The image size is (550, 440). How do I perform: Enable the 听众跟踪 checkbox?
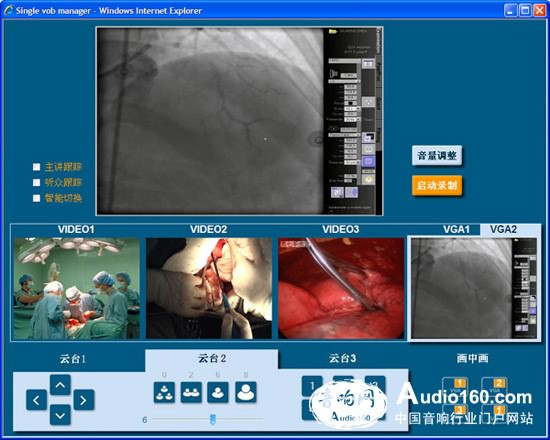(36, 182)
